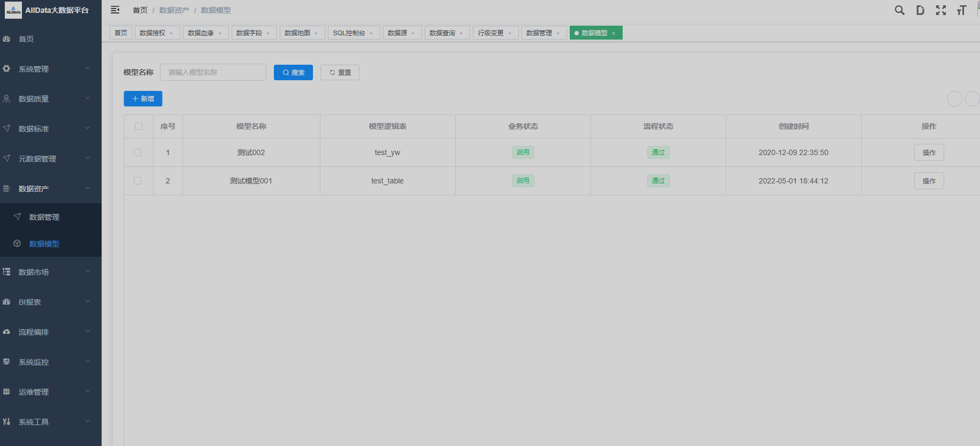The height and width of the screenshot is (446, 980).
Task: Open the font size selector icon
Action: [961, 10]
